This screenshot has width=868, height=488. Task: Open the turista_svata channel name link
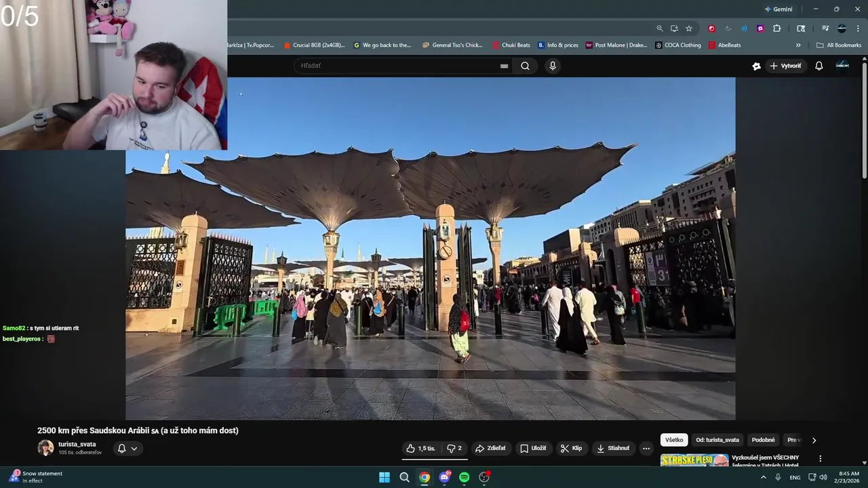(x=77, y=444)
